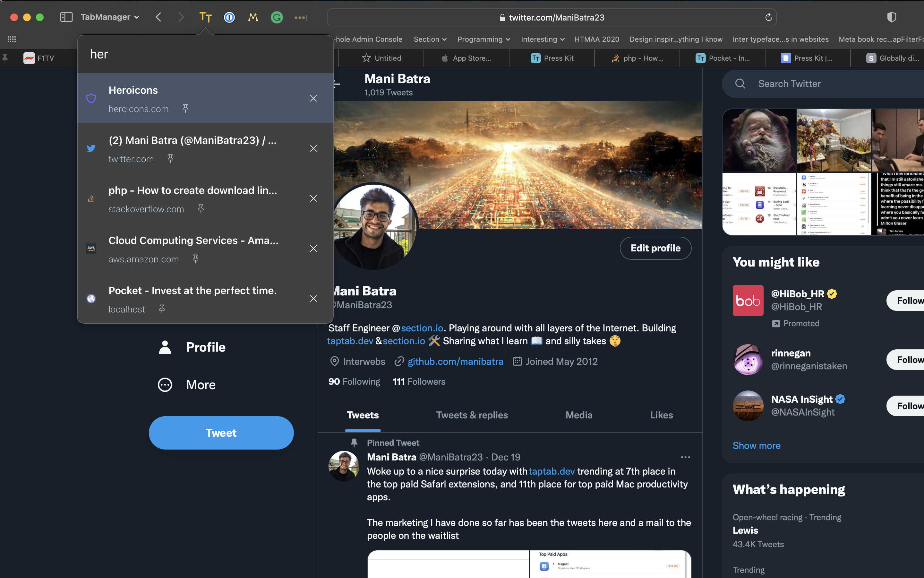Focus the tab search field containing 'her'
The width and height of the screenshot is (924, 578).
205,54
